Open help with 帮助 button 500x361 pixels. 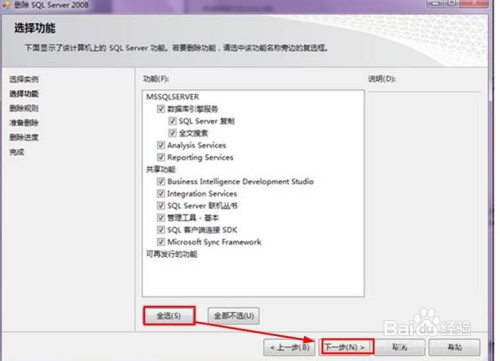pyautogui.click(x=455, y=347)
